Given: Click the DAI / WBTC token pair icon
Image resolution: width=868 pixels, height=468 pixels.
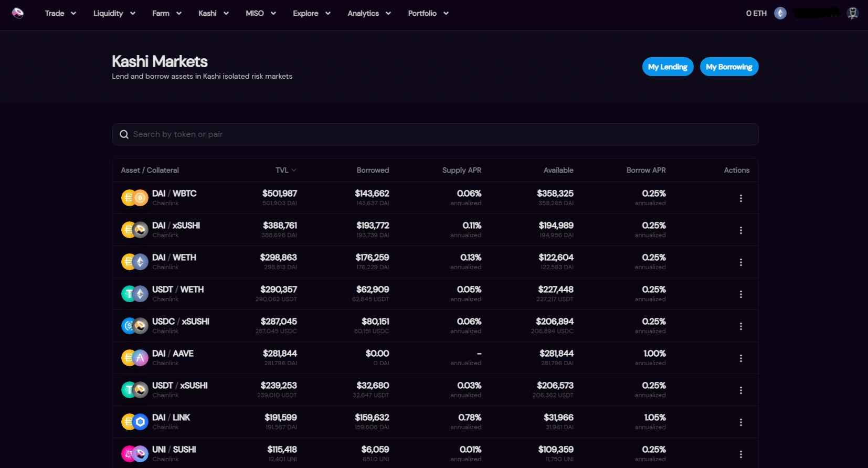Looking at the screenshot, I should (x=134, y=198).
